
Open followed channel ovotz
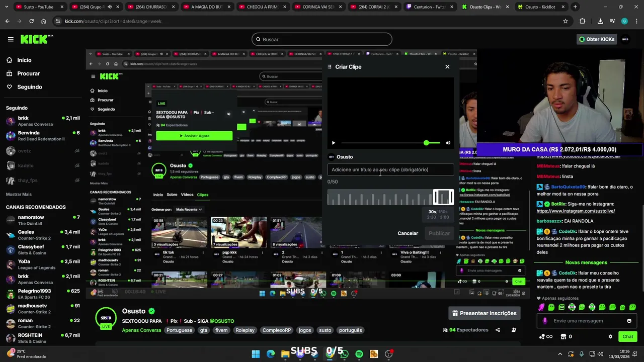tap(43, 151)
